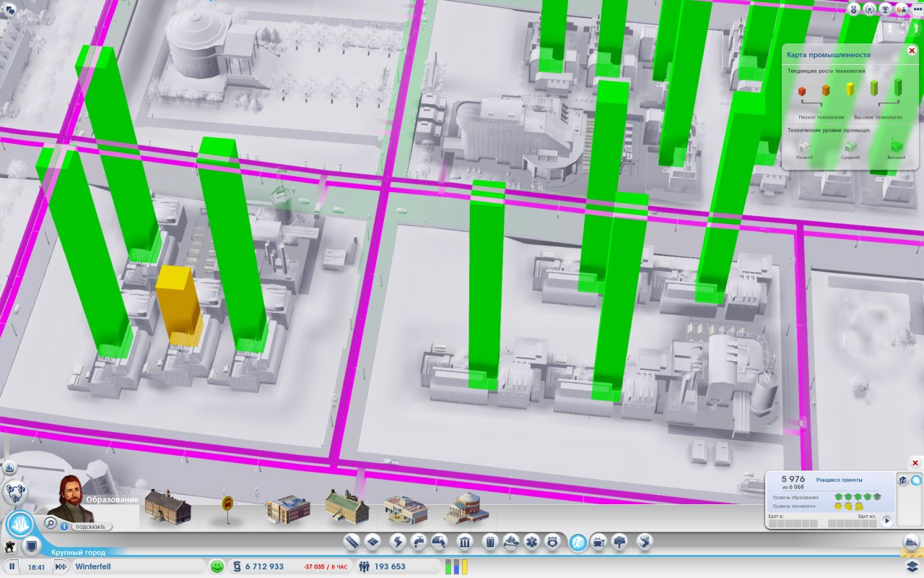
Task: Click the 5 976 students enrolled value
Action: click(x=793, y=479)
